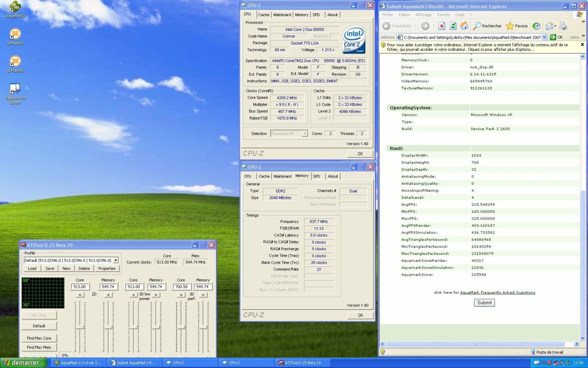
Task: Click the Load profile button in ATITool
Action: (x=32, y=268)
